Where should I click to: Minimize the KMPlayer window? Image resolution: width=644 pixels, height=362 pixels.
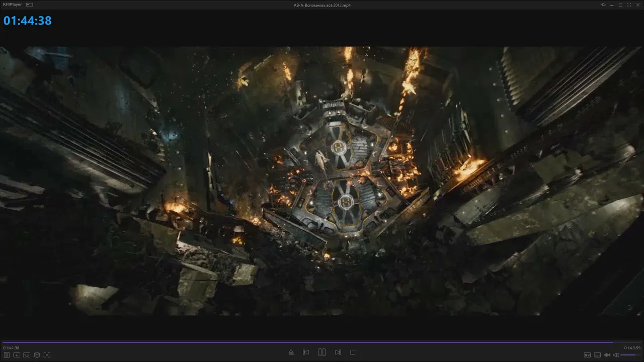click(x=612, y=5)
